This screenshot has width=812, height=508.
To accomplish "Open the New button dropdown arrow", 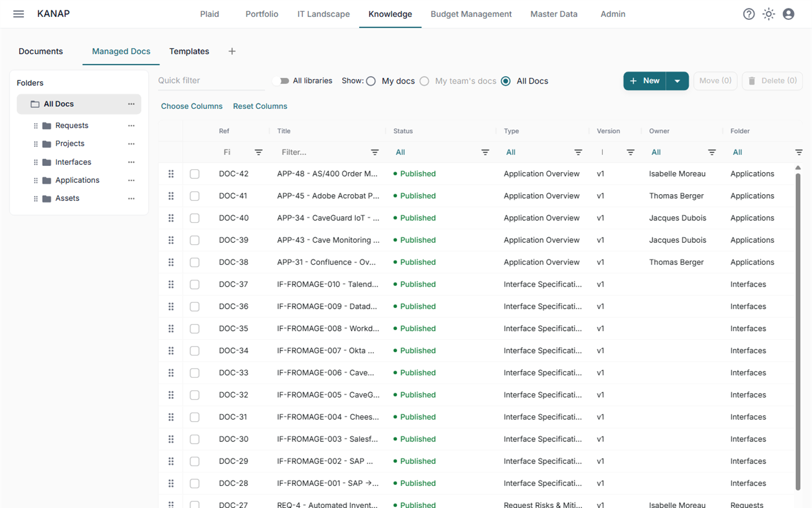I will click(677, 81).
